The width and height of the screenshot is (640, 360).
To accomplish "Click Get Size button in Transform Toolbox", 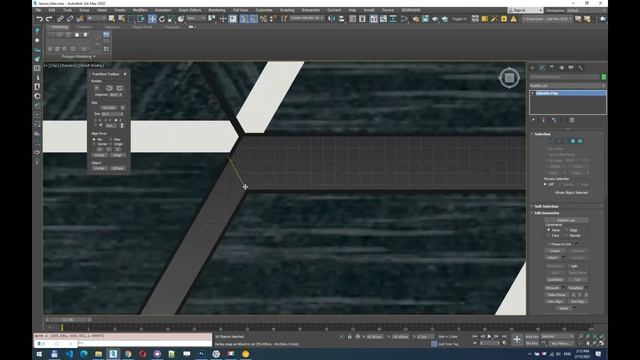I will pos(109,108).
